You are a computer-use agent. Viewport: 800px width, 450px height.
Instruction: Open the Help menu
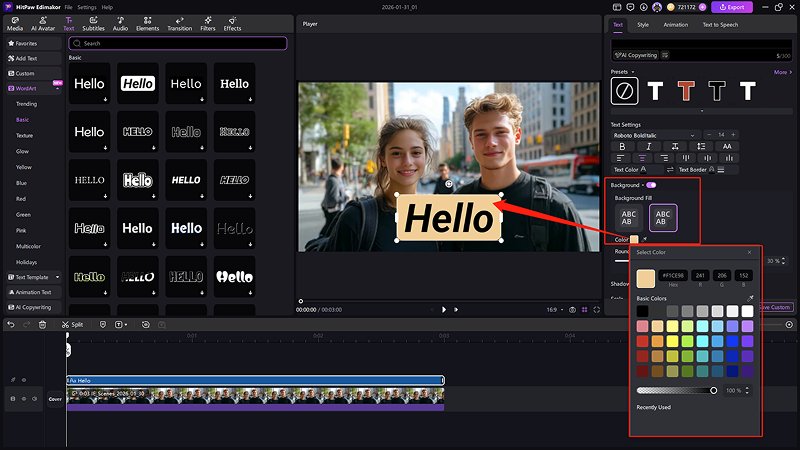click(x=107, y=7)
